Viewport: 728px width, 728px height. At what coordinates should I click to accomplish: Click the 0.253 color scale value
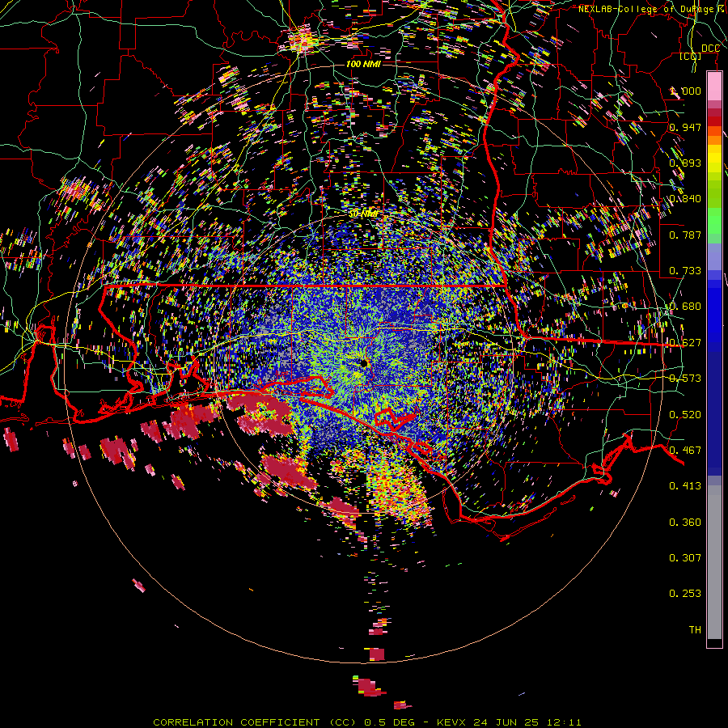[685, 594]
